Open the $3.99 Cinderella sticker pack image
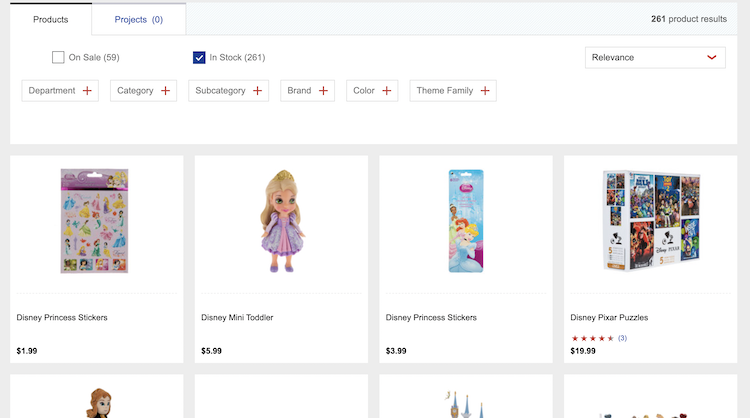Image resolution: width=750 pixels, height=418 pixels. 466,221
